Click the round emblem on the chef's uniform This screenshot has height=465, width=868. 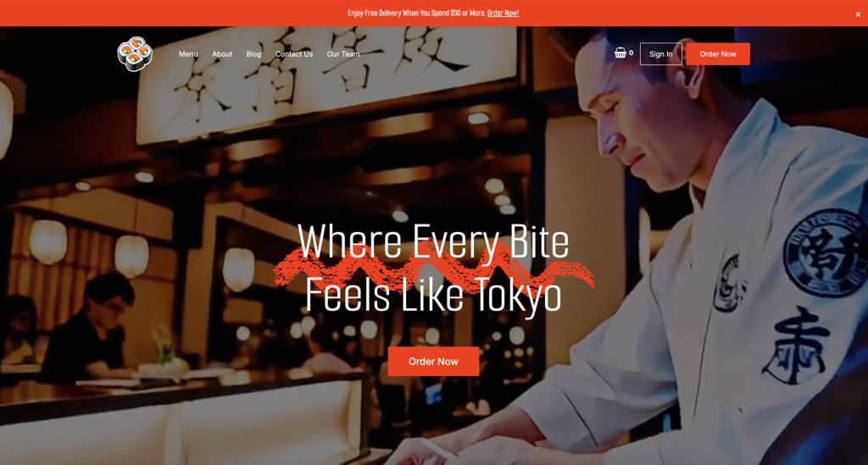pyautogui.click(x=824, y=252)
